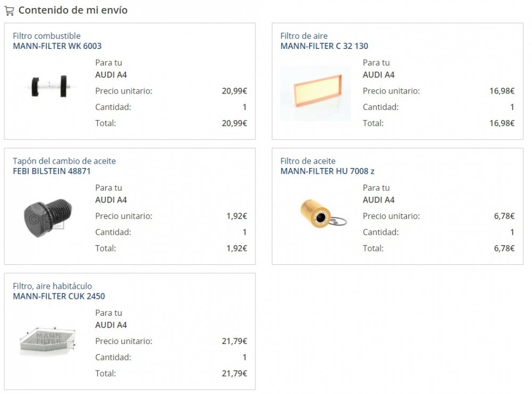Open the MANN-FILTER WK 6003 product link
This screenshot has width=532, height=394.
point(57,46)
